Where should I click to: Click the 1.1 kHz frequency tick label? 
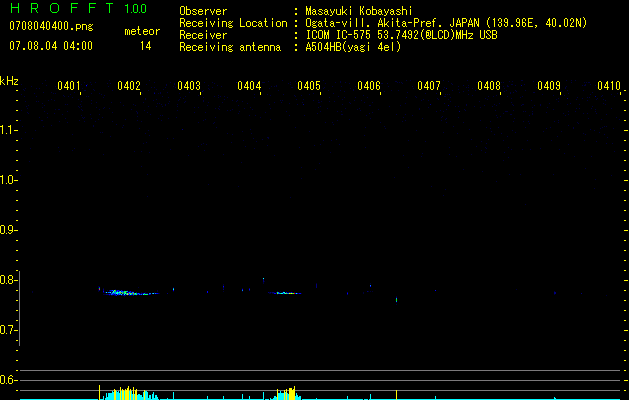pos(7,130)
